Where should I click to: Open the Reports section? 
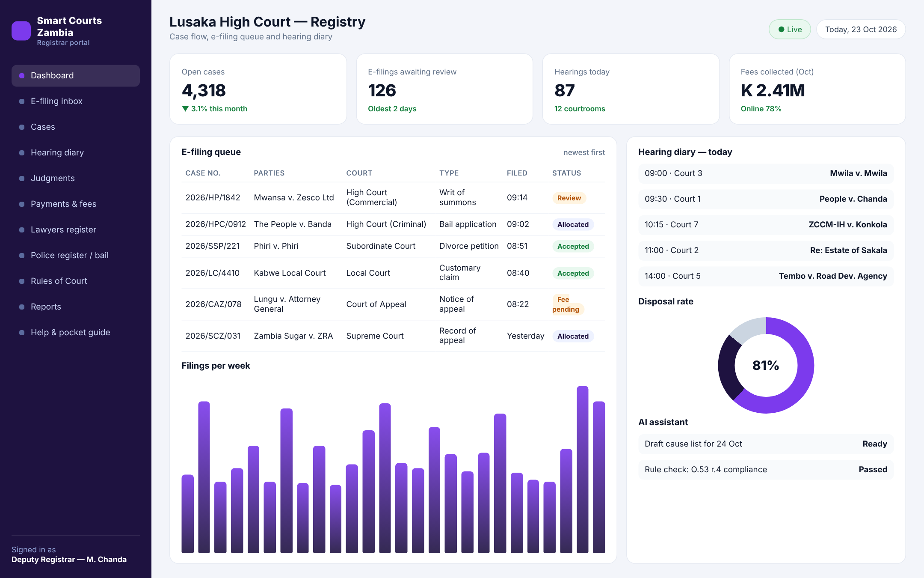[x=76, y=307]
